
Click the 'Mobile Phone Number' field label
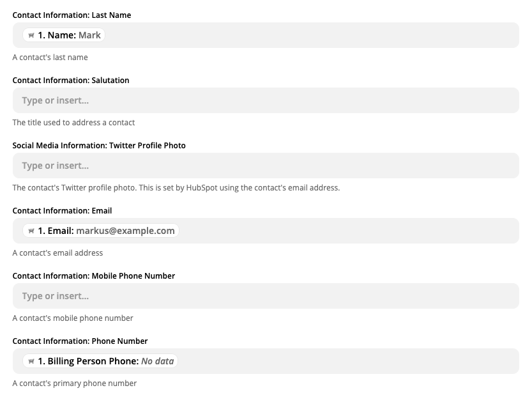coord(94,276)
